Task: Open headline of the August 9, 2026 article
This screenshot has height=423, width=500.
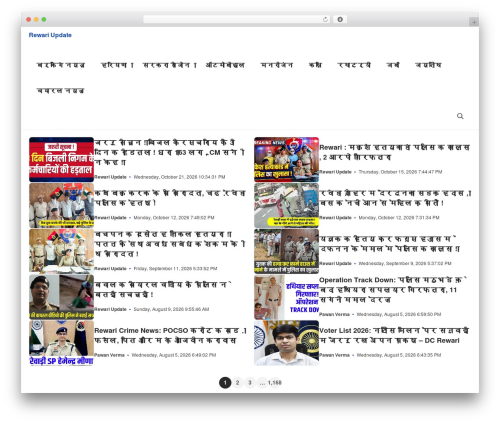Action: click(163, 290)
